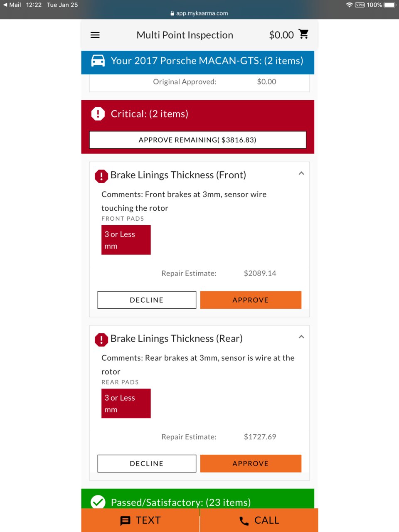The width and height of the screenshot is (399, 532).
Task: Tap the Critical exclamation alert icon
Action: coord(98,113)
